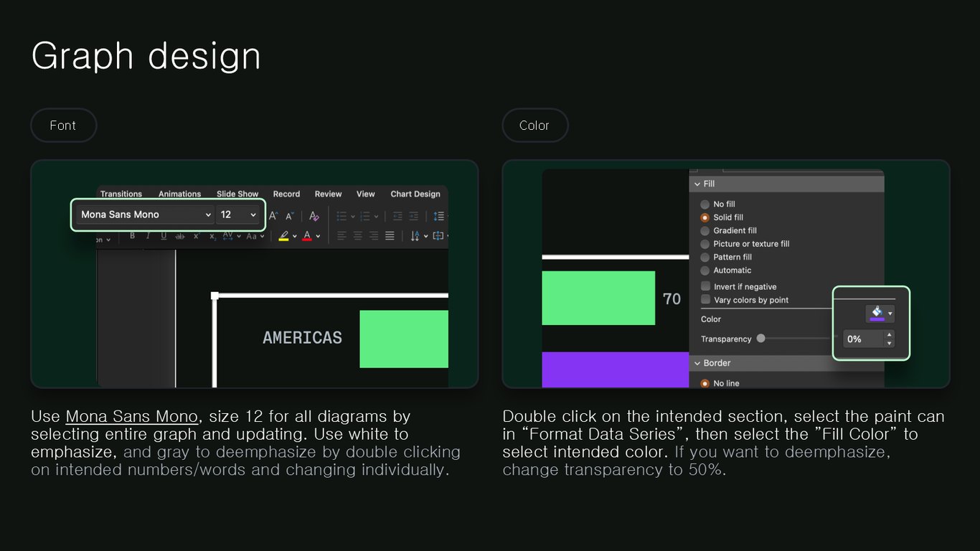This screenshot has width=980, height=551.
Task: Collapse the Fill section
Action: click(x=697, y=184)
